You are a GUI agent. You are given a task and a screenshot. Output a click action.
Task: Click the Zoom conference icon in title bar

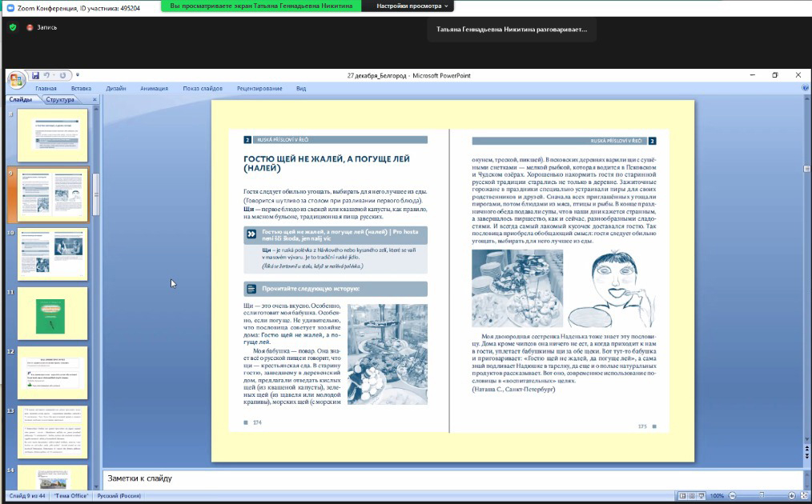click(x=10, y=8)
